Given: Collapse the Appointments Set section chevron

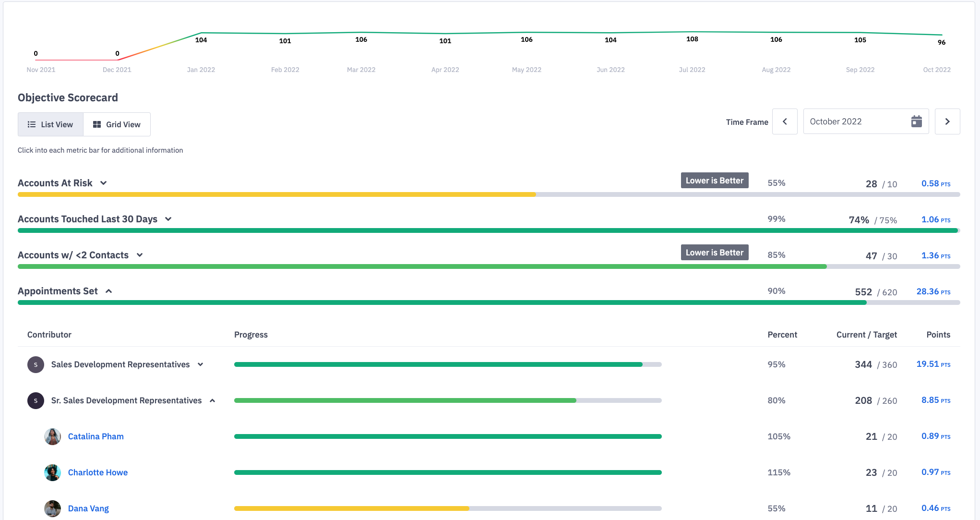Looking at the screenshot, I should click(x=108, y=290).
